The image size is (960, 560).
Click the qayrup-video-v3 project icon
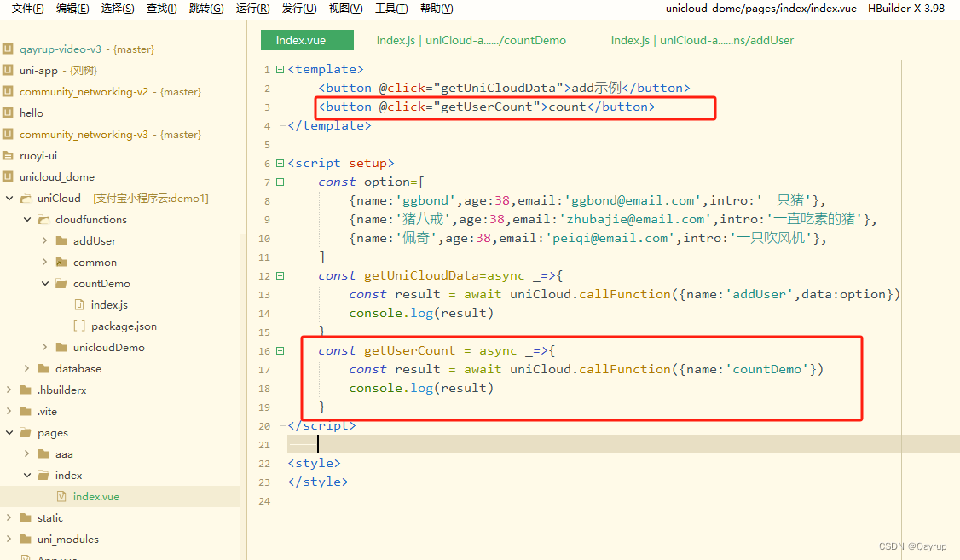[10, 49]
